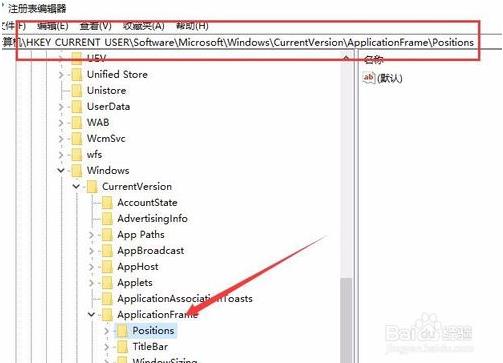Select the wfs folder icon

[x=77, y=155]
